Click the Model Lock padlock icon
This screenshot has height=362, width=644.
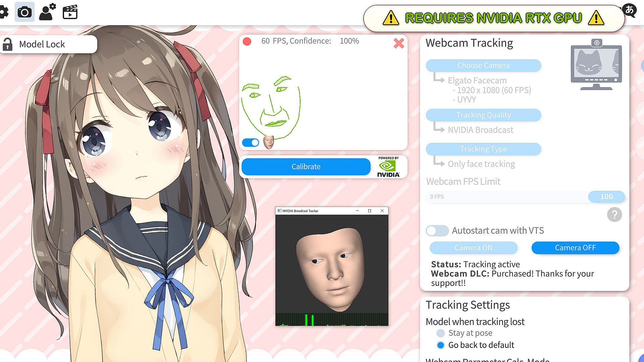pos(7,44)
